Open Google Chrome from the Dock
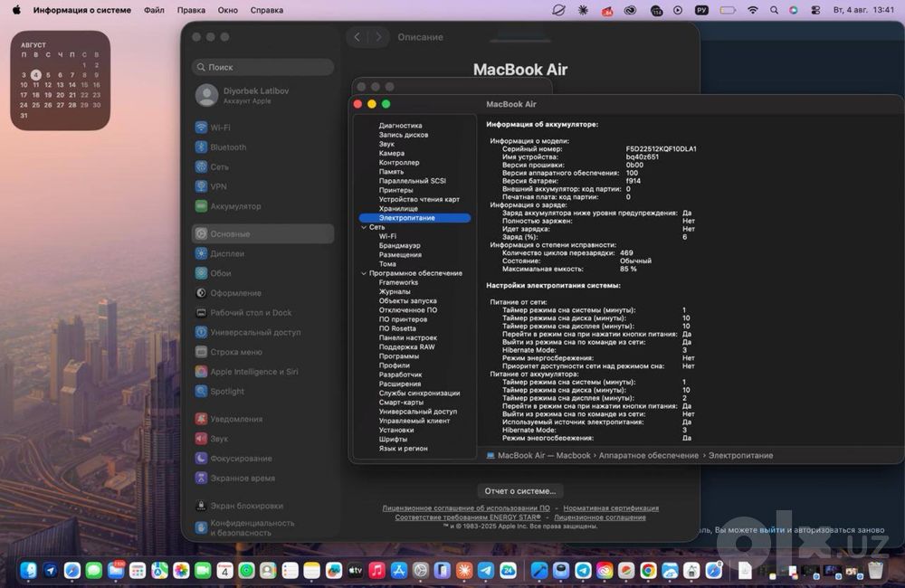 pyautogui.click(x=648, y=570)
